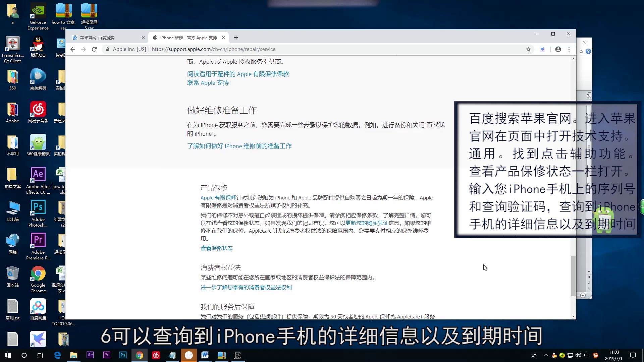
Task: Open the 回收站 recycle bin icon
Action: click(x=13, y=276)
